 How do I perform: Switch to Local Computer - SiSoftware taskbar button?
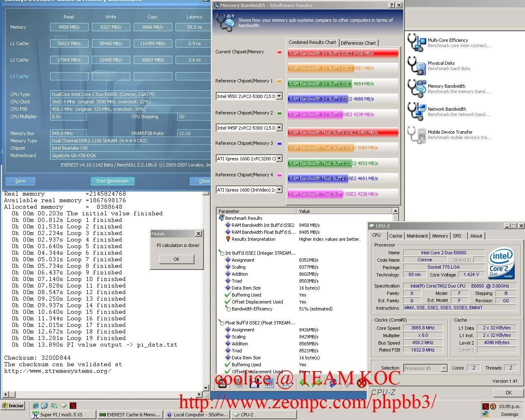(197, 415)
